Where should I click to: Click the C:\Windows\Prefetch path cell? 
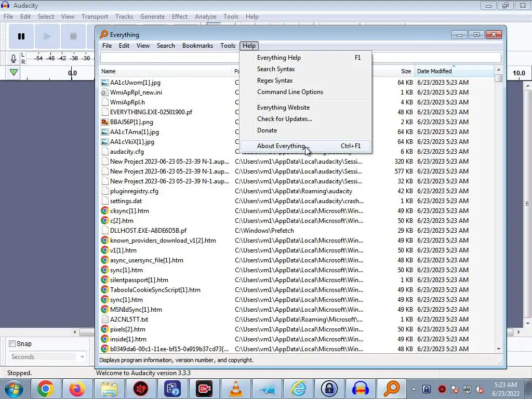pyautogui.click(x=264, y=230)
